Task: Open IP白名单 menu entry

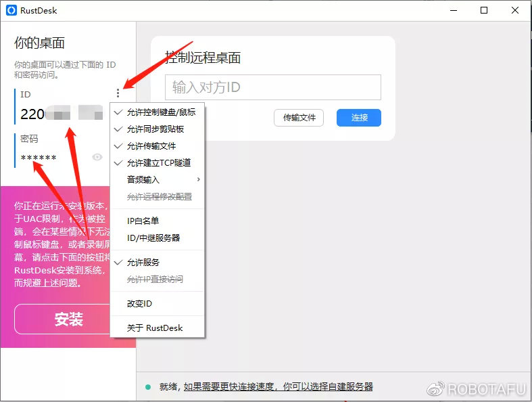Action: [x=143, y=221]
